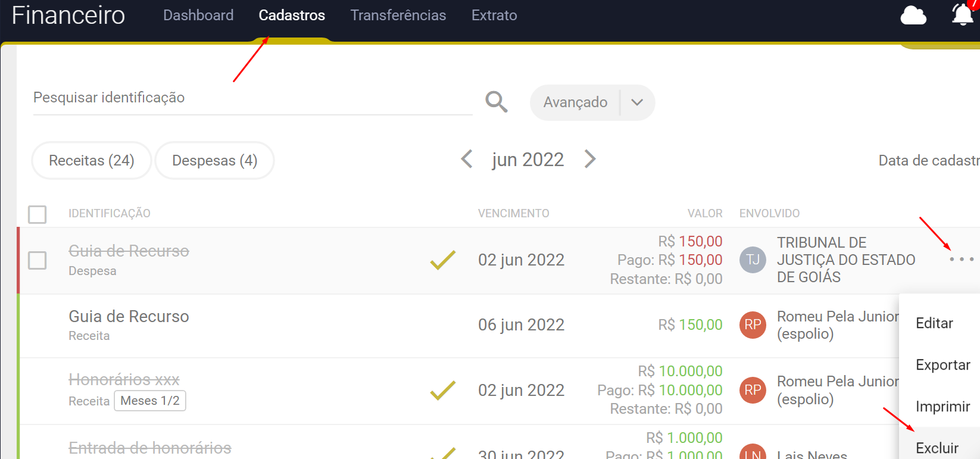Check the Guia de Recurso despesa checkbox
The width and height of the screenshot is (980, 459).
coord(38,260)
